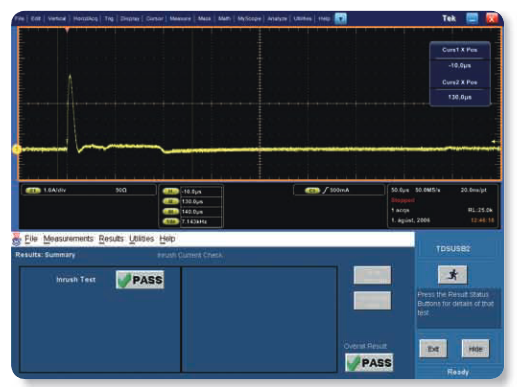Viewport: 517px width, 387px height.
Task: Click the 50.0µs timebase readout
Action: tap(400, 190)
